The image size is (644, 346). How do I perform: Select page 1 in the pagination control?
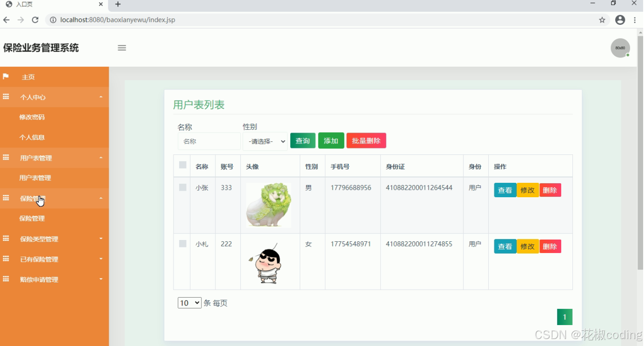(x=565, y=317)
